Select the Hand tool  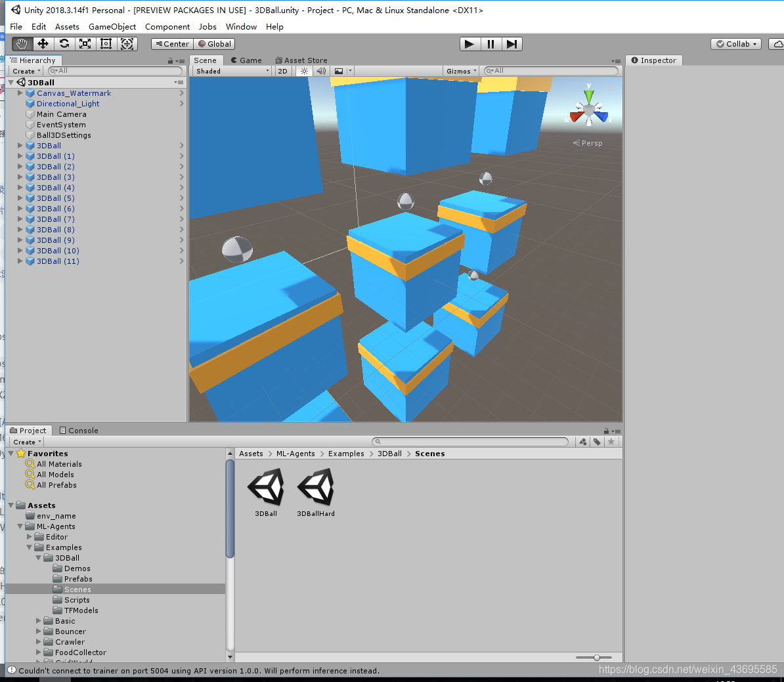pos(22,44)
